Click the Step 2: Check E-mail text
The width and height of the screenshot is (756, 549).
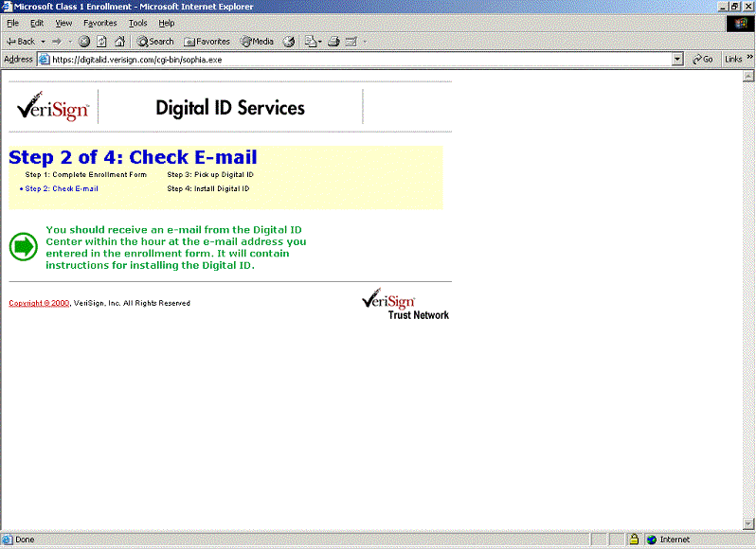pos(62,188)
